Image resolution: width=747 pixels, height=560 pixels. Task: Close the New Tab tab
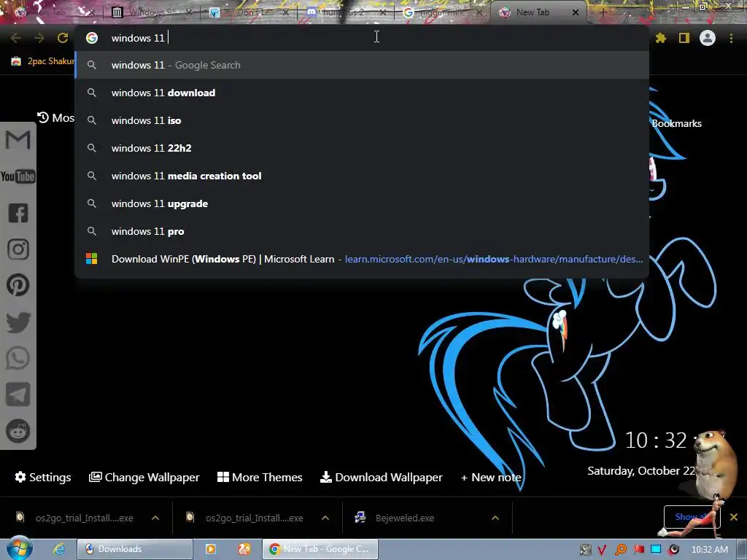coord(576,13)
